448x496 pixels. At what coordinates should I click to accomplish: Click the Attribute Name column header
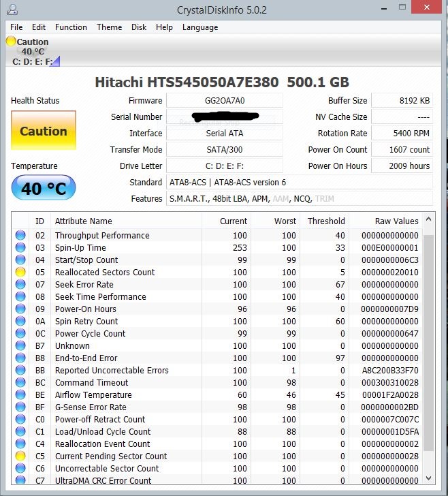coord(126,221)
